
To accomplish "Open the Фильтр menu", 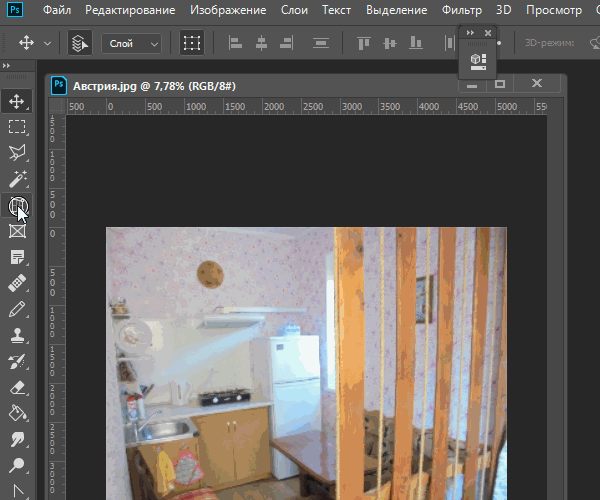I will point(462,10).
